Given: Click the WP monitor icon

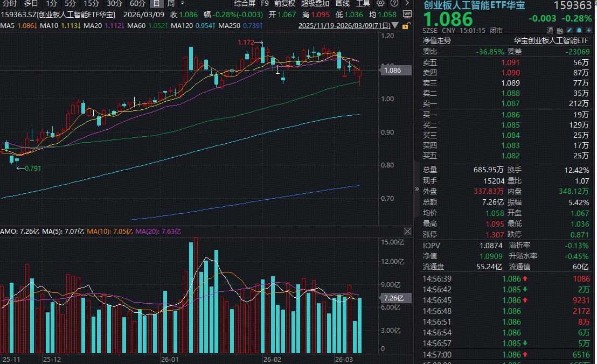Looking at the screenshot, I should (x=407, y=15).
